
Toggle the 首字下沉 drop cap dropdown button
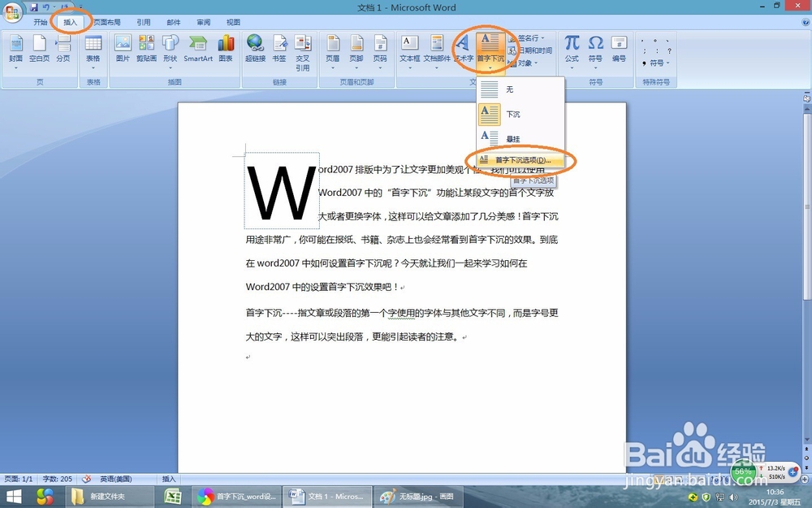coord(490,52)
